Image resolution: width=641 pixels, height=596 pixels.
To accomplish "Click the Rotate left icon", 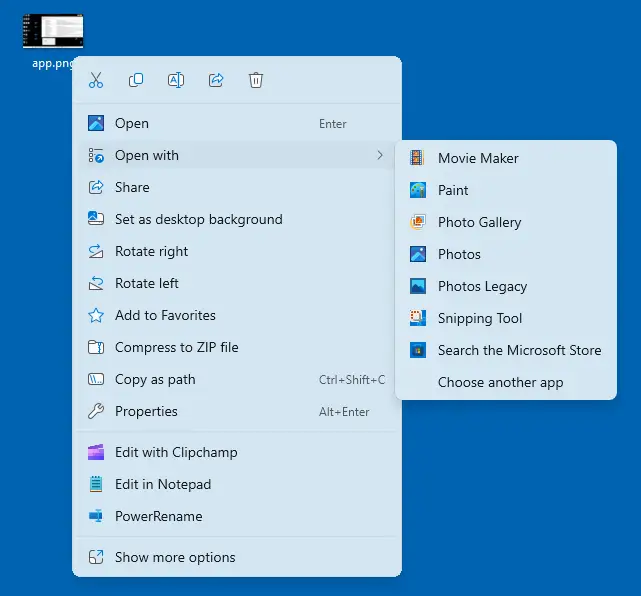I will coord(96,283).
